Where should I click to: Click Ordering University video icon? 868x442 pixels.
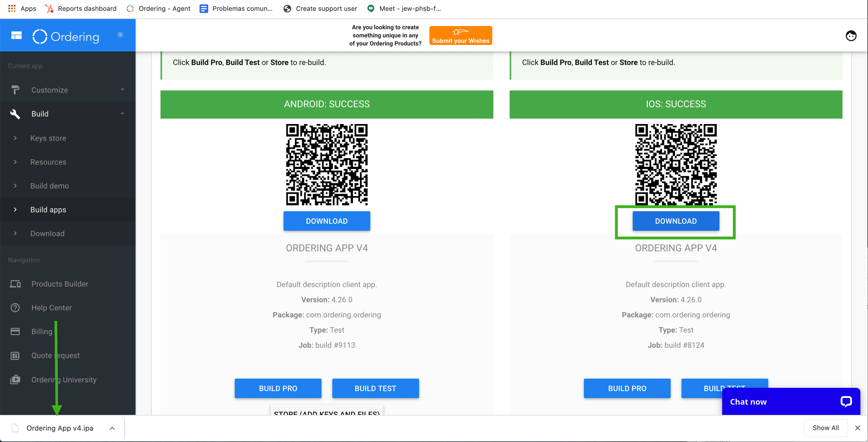(15, 380)
